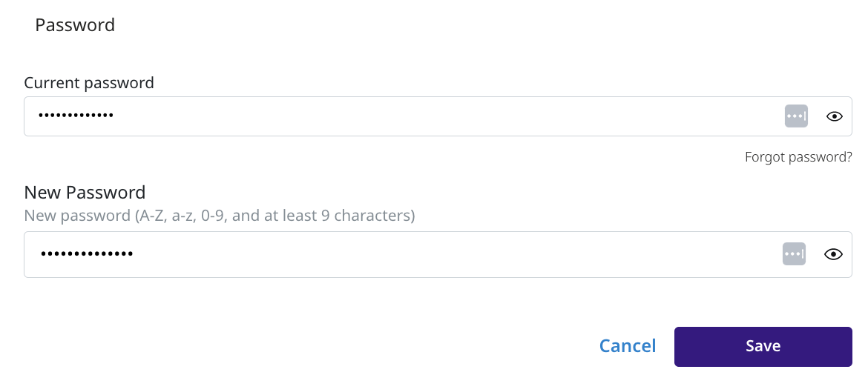Screen dimensions: 868x375
Task: Click the masked dots in New Password field
Action: (87, 254)
